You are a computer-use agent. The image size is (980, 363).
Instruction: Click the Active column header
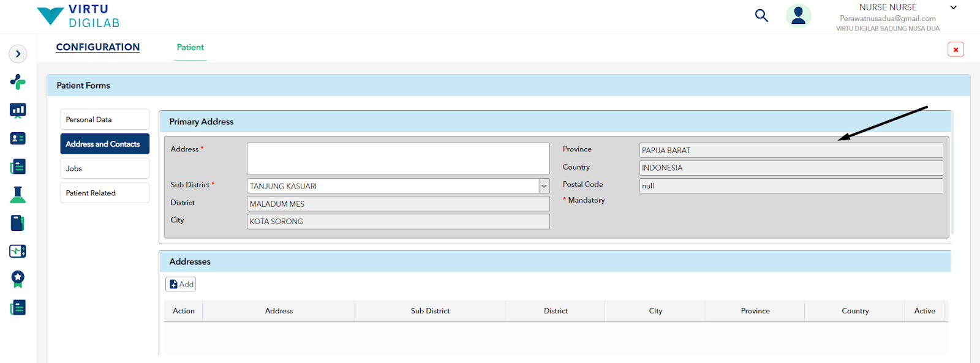(x=925, y=311)
